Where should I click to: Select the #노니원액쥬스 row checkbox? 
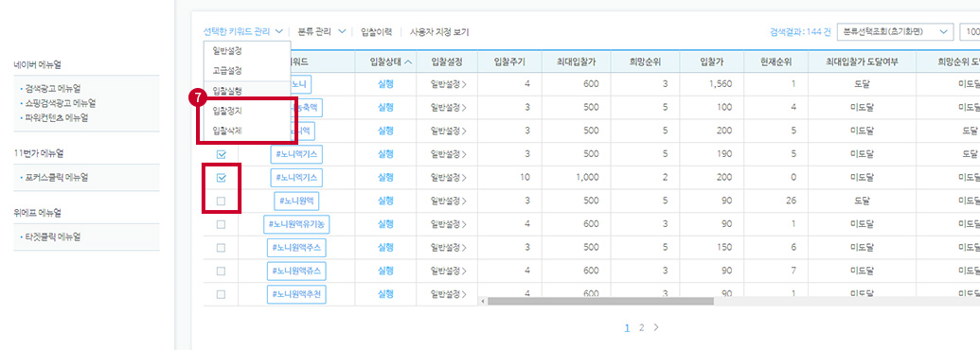[221, 271]
